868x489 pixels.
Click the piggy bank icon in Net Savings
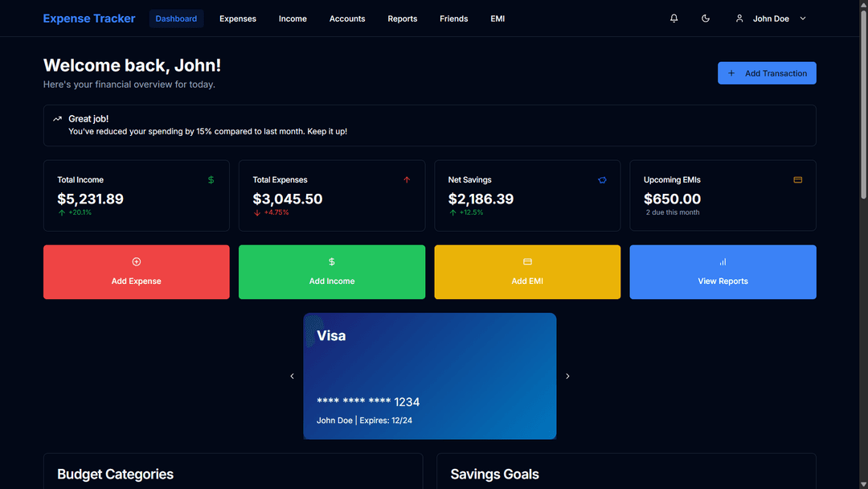[x=602, y=180]
